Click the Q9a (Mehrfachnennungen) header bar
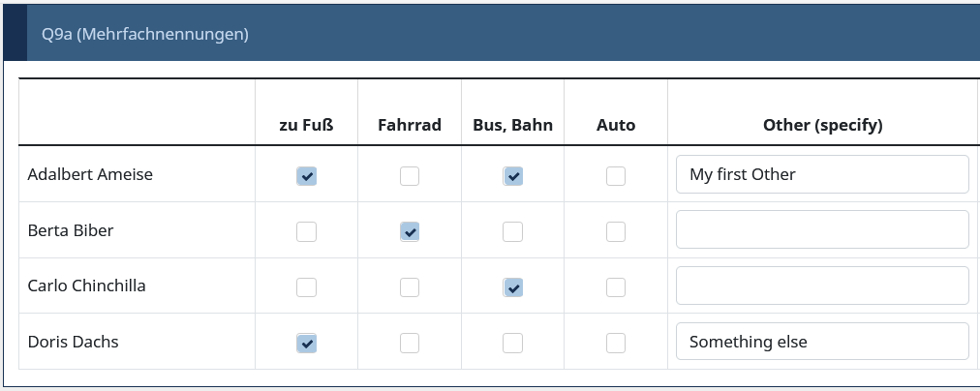This screenshot has height=391, width=980. pos(491,33)
